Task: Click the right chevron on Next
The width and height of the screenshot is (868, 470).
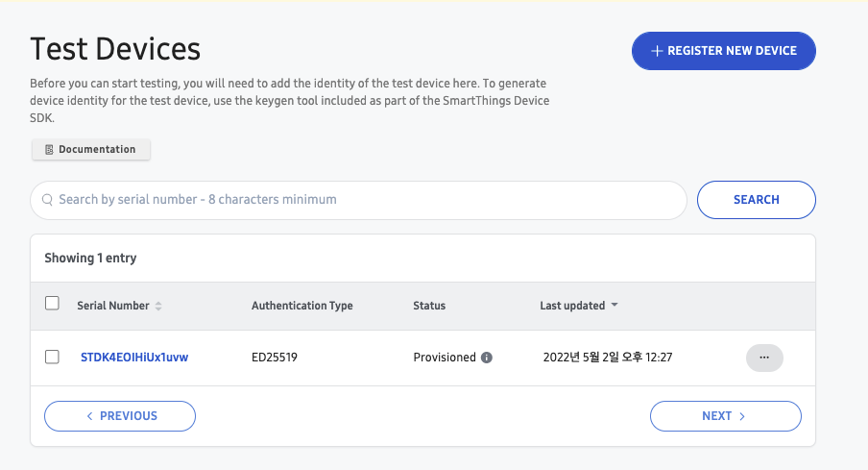Action: [742, 416]
